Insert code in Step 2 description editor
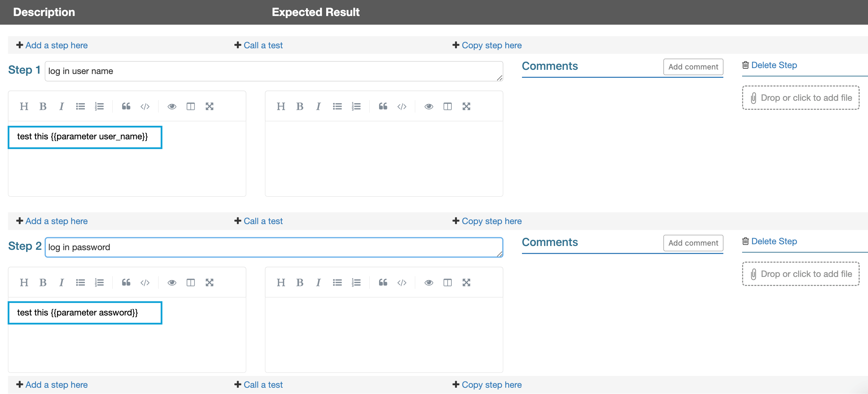Image resolution: width=868 pixels, height=394 pixels. [x=145, y=282]
